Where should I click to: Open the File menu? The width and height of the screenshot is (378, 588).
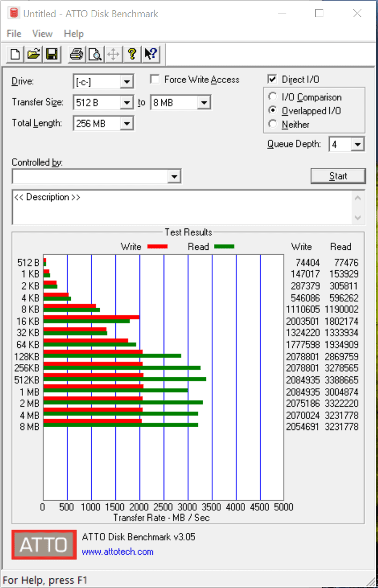[x=14, y=34]
